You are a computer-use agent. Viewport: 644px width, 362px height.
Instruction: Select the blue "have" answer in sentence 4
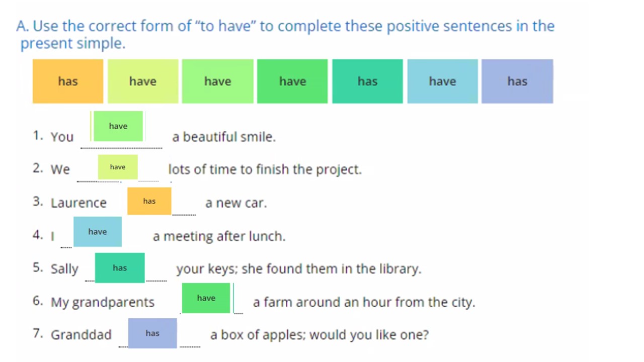coord(98,232)
